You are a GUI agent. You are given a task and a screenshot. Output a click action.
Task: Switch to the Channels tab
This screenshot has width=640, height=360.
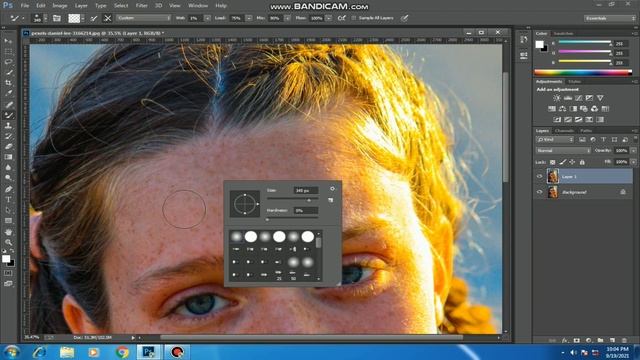coord(564,131)
